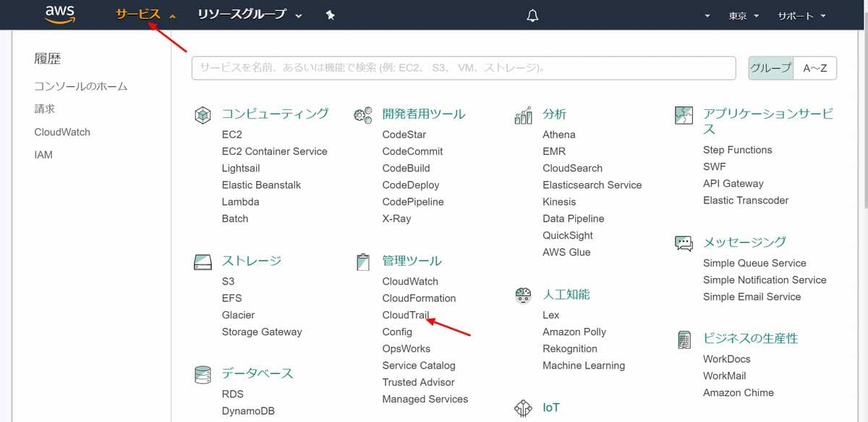Open the サポート dropdown
This screenshot has height=422, width=868.
[x=799, y=14]
